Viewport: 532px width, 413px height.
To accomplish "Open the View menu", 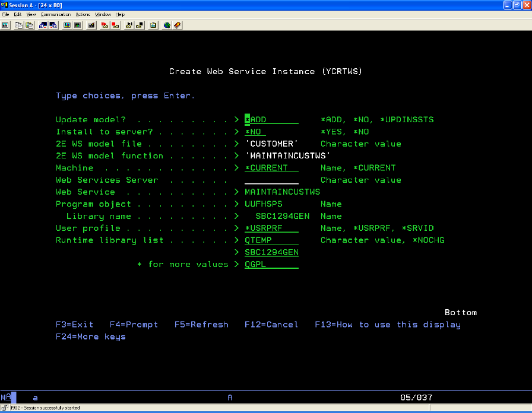I will point(31,15).
